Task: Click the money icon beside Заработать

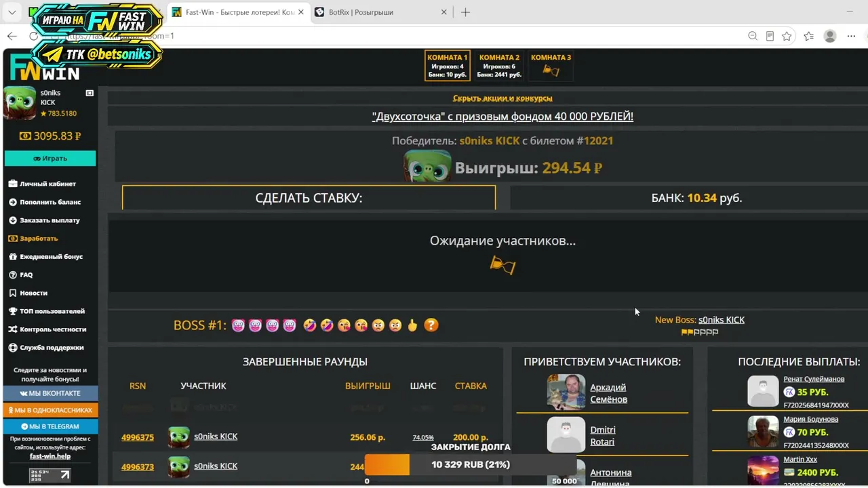Action: click(x=13, y=239)
